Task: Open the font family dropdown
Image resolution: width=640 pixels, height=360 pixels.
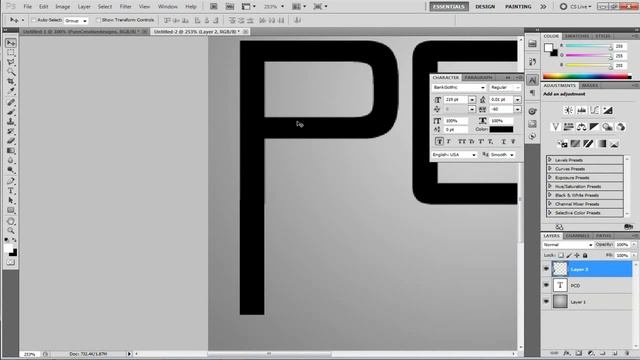Action: pos(483,88)
